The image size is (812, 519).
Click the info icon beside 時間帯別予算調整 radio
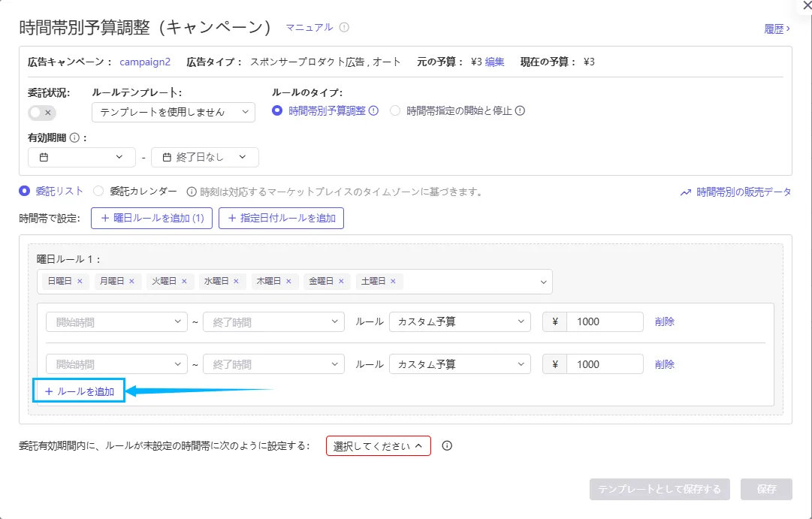tap(373, 111)
